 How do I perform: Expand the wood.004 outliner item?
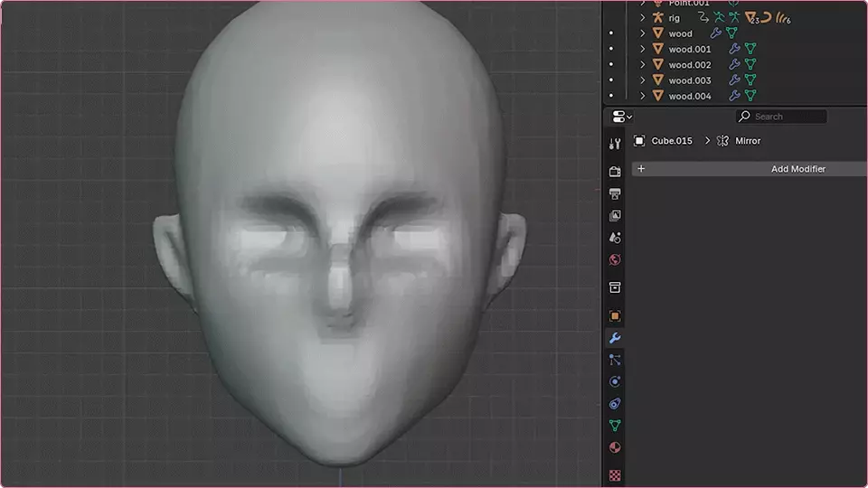[x=643, y=96]
